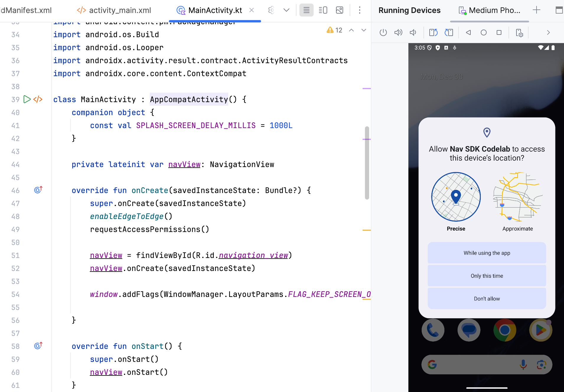564x392 pixels.
Task: Open the editor three-dot overflow menu
Action: pyautogui.click(x=360, y=10)
